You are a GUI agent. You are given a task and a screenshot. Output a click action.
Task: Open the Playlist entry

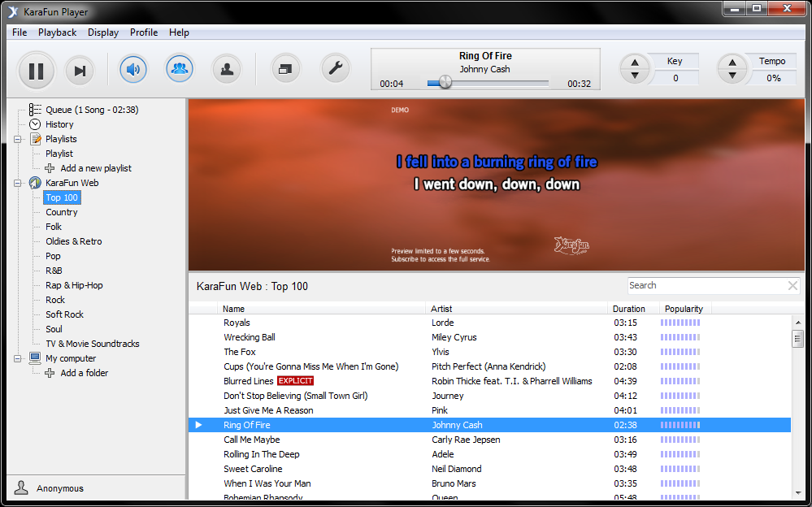59,154
